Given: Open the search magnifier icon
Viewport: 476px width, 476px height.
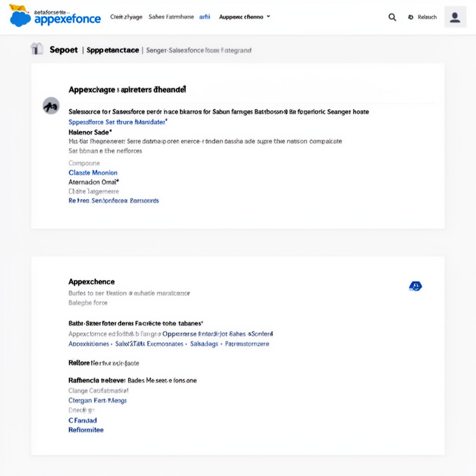Looking at the screenshot, I should pos(392,17).
